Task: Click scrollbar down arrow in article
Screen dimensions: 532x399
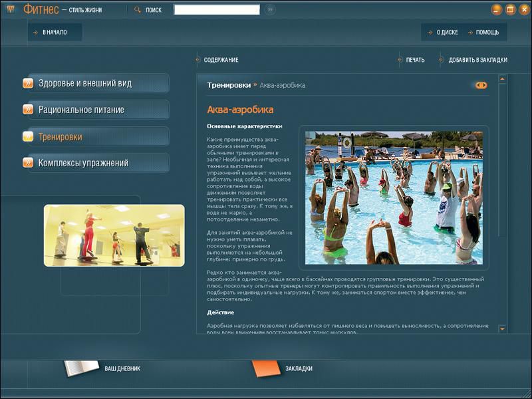Action: 502,329
